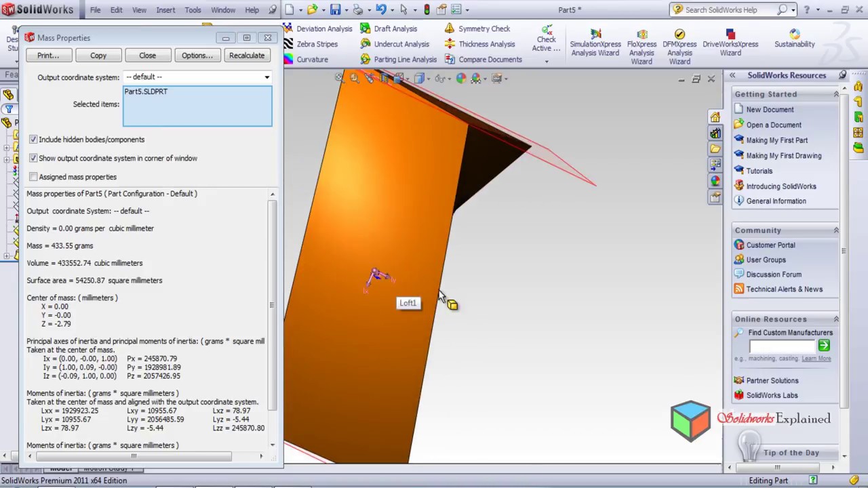868x488 pixels.
Task: Toggle Include hidden bodies/components checkbox
Action: coord(33,140)
